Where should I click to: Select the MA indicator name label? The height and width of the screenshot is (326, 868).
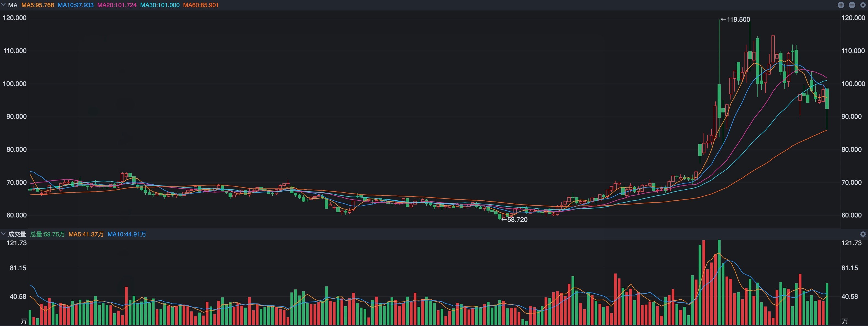[x=12, y=5]
